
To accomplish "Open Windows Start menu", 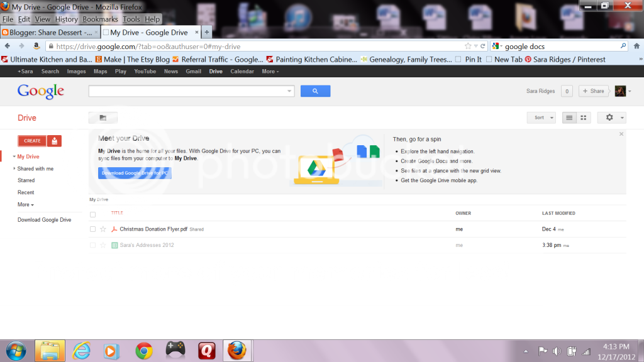I will 16,351.
